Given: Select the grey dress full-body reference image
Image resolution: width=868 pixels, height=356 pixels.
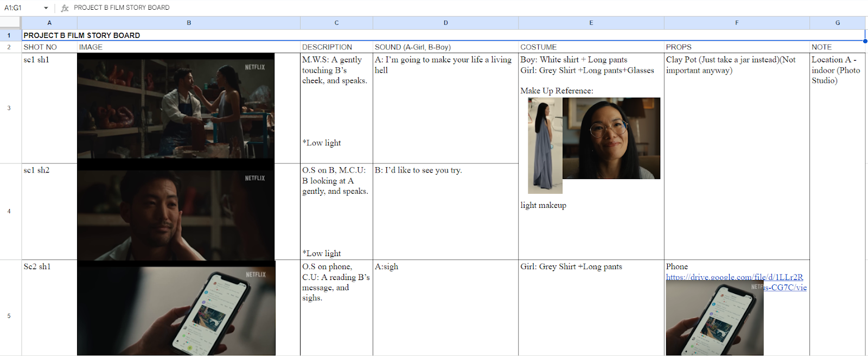Looking at the screenshot, I should pyautogui.click(x=545, y=145).
